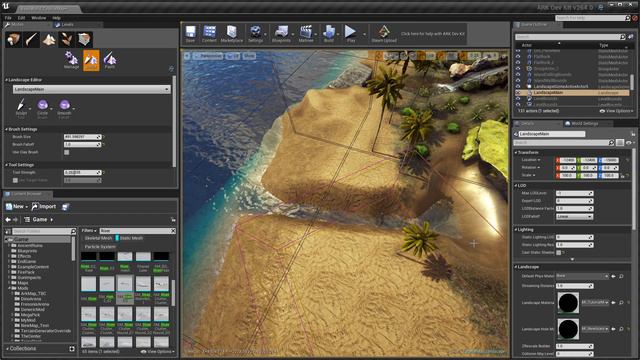Click the property matrix grid icon in Details
This screenshot has height=360, width=640.
pos(620,142)
